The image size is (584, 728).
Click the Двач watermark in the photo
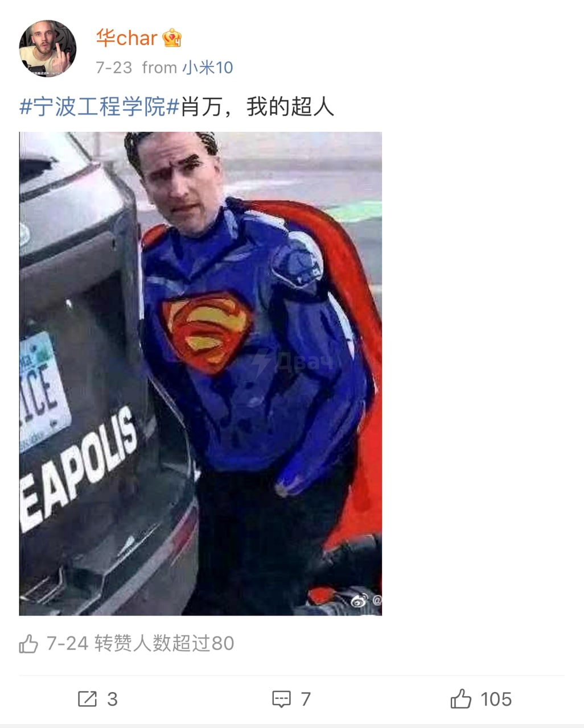click(x=293, y=363)
